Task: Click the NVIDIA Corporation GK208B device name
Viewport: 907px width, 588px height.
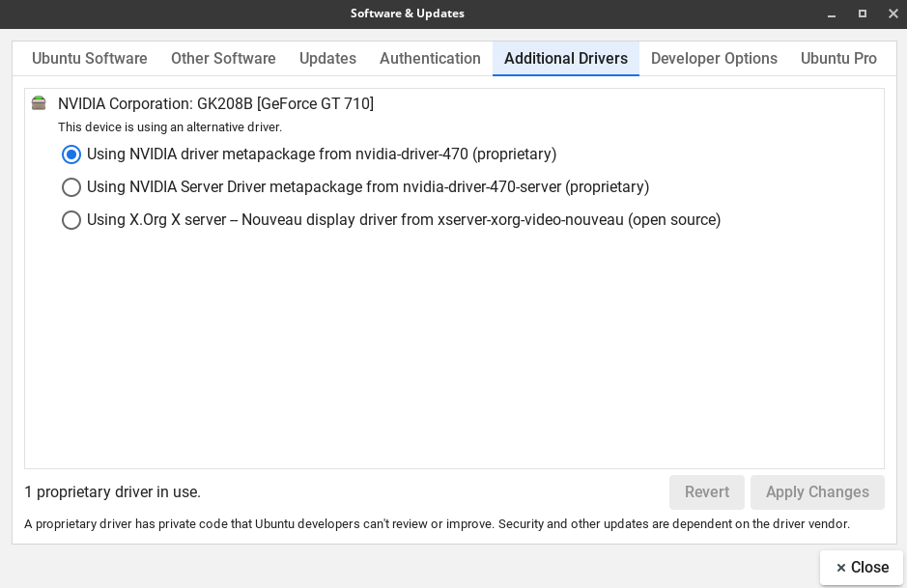Action: pyautogui.click(x=215, y=104)
